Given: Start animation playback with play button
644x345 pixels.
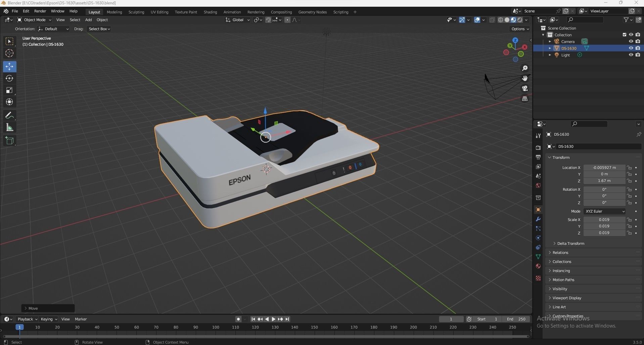Looking at the screenshot, I should [x=274, y=319].
